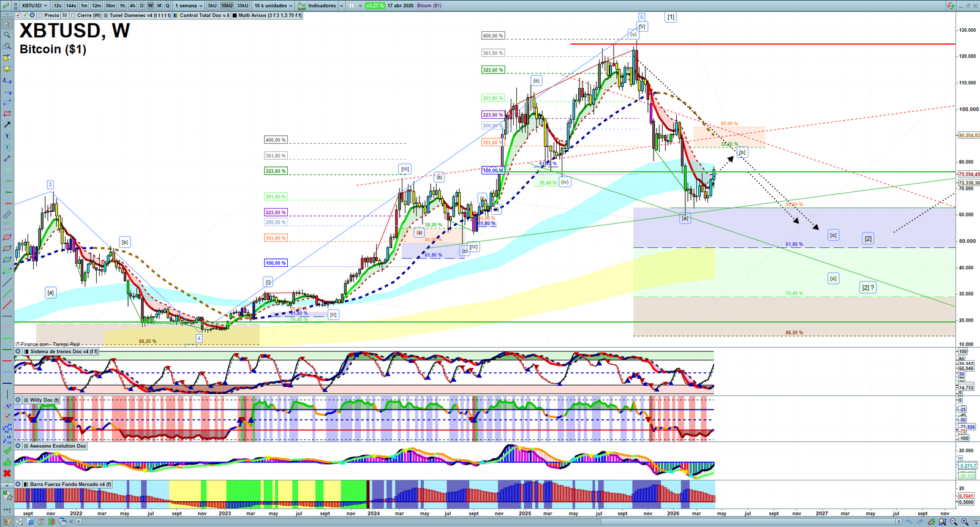Image resolution: width=980 pixels, height=527 pixels.
Task: Click the alert bell icon
Action: click(x=7, y=69)
